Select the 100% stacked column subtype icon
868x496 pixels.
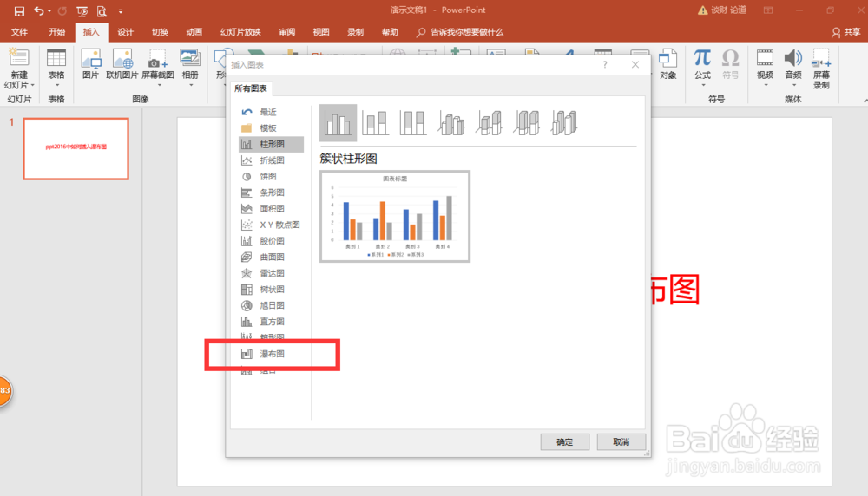pyautogui.click(x=412, y=123)
